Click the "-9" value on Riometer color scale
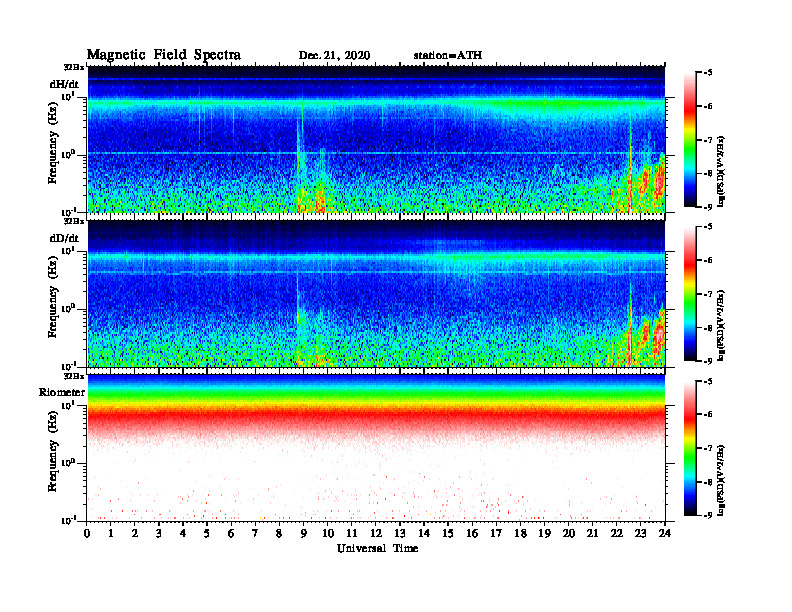Image resolution: width=792 pixels, height=612 pixels. [x=707, y=515]
